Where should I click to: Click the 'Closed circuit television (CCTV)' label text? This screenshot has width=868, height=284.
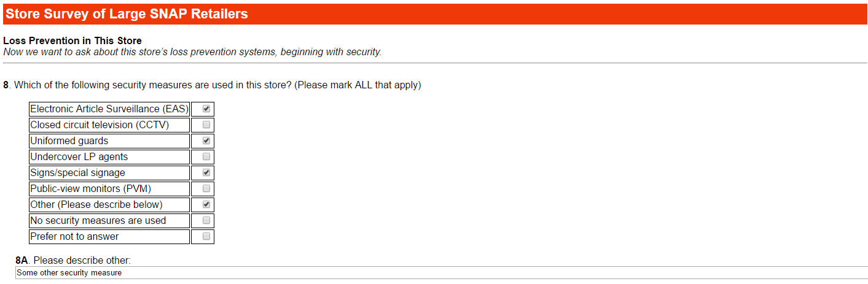click(100, 125)
